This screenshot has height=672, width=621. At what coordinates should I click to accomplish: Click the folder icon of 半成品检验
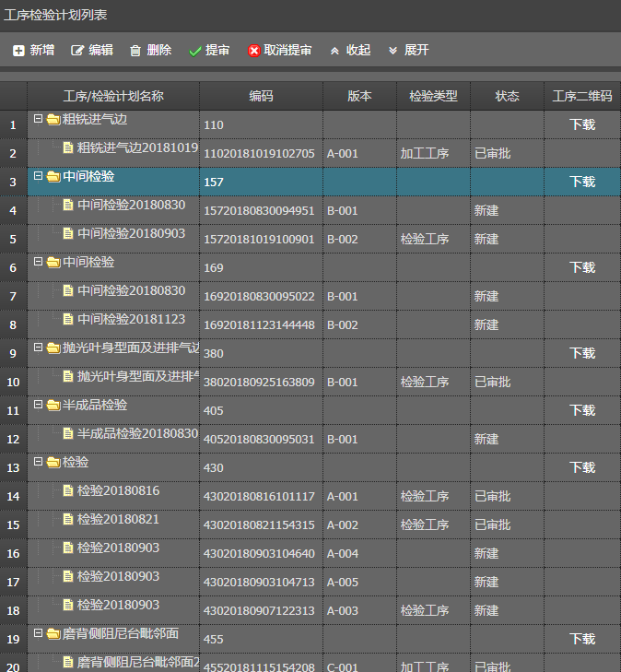[53, 406]
